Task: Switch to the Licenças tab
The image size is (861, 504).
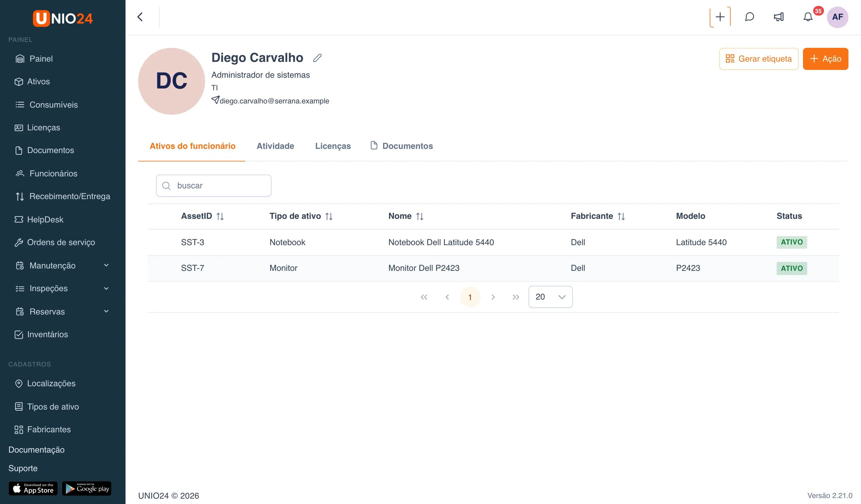Action: (x=333, y=146)
